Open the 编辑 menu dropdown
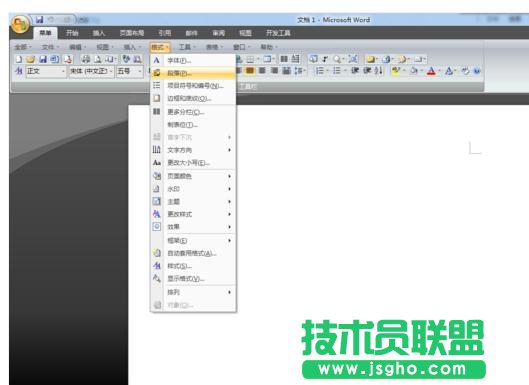The image size is (529, 385). coord(77,47)
